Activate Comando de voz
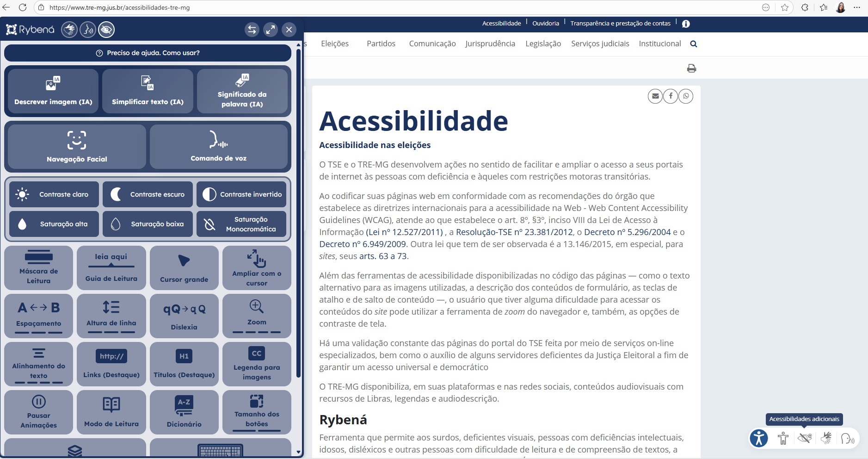 point(218,146)
